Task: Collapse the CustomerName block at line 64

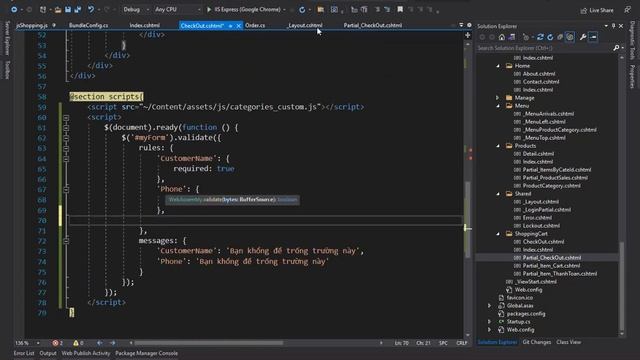Action: point(66,158)
